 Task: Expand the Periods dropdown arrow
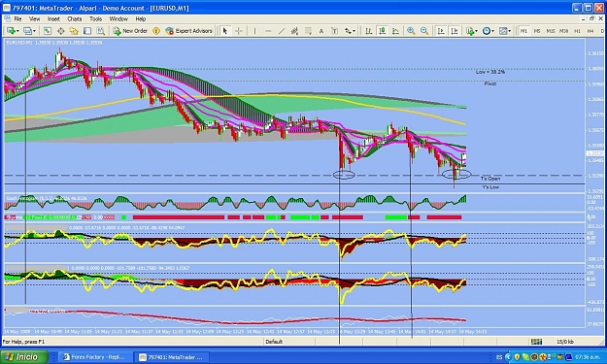[492, 31]
